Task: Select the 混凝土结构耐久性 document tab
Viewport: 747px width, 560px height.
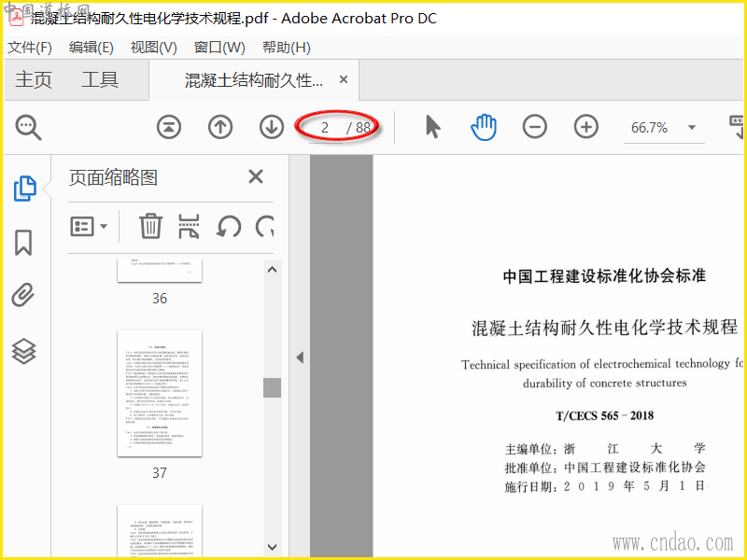Action: [253, 80]
